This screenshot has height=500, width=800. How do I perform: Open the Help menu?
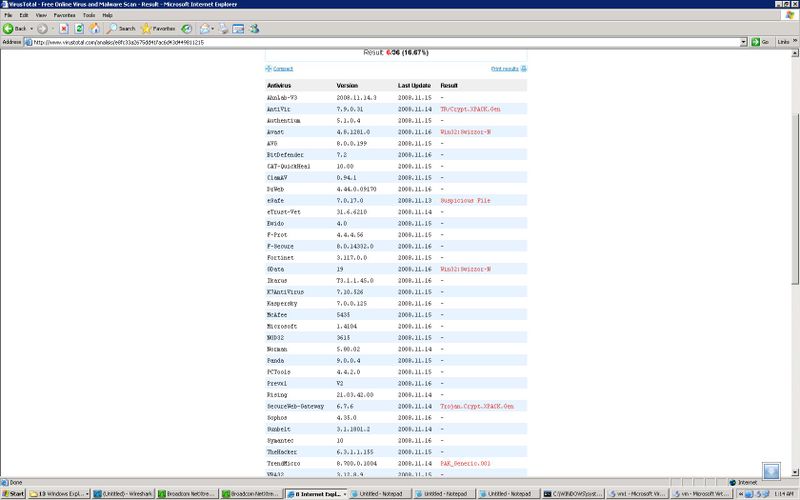[x=107, y=15]
